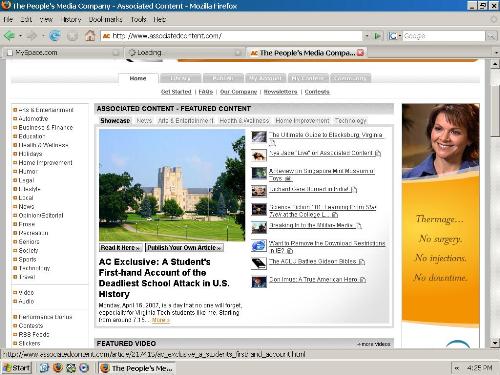
Task: Open the Bookmarks menu
Action: pos(105,20)
